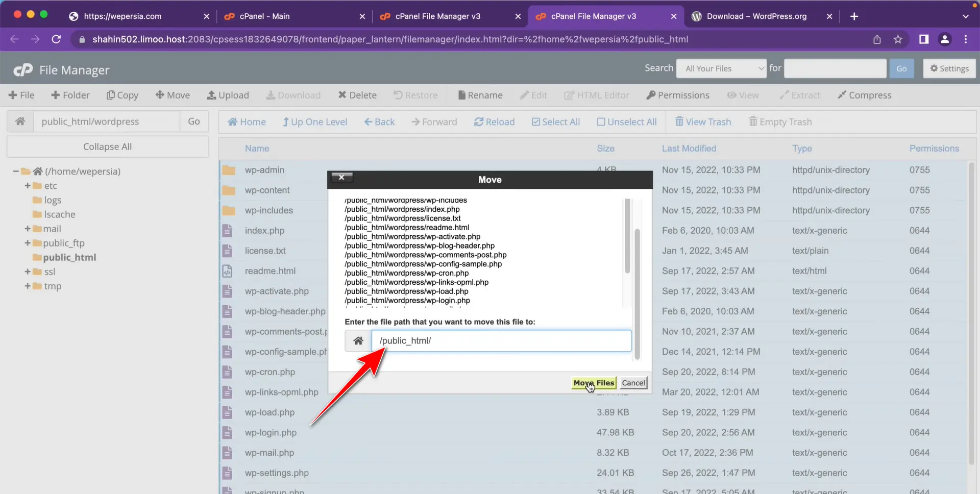Create a new File from toolbar
Screen dimensions: 980x494
point(21,95)
